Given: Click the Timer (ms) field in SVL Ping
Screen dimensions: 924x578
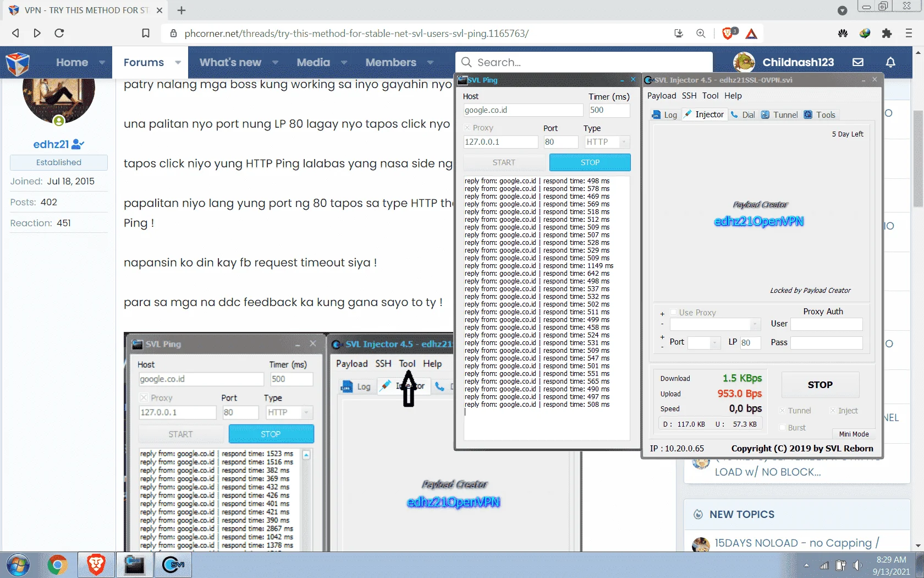Looking at the screenshot, I should pos(609,110).
